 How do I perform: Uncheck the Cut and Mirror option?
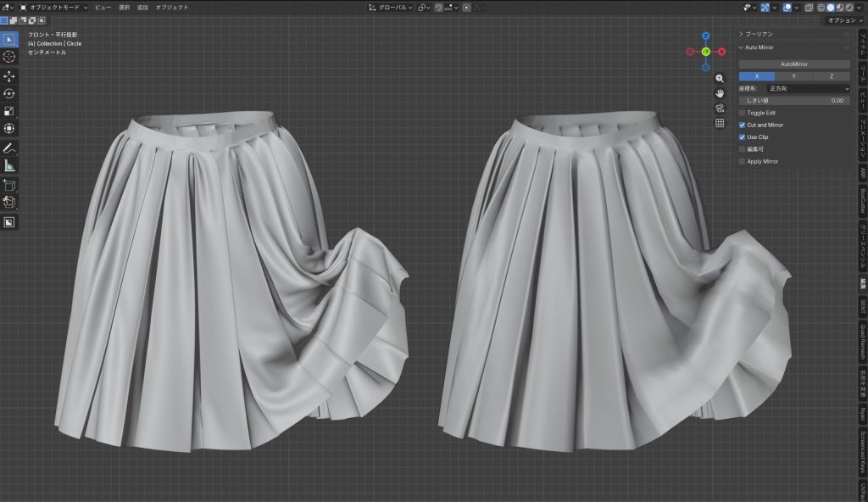tap(743, 125)
